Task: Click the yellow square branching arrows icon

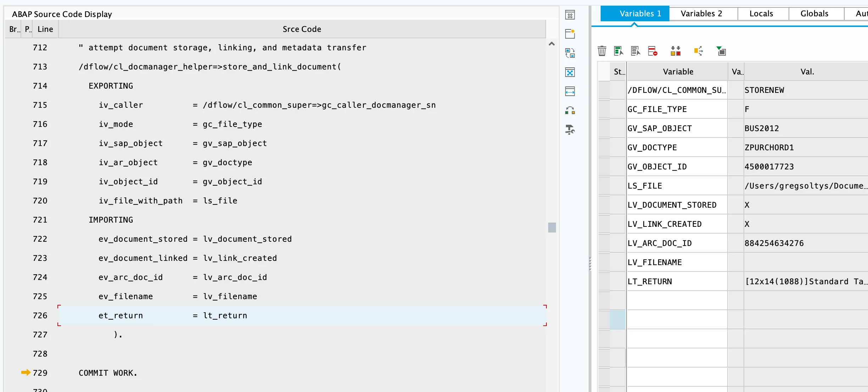Action: pyautogui.click(x=698, y=51)
